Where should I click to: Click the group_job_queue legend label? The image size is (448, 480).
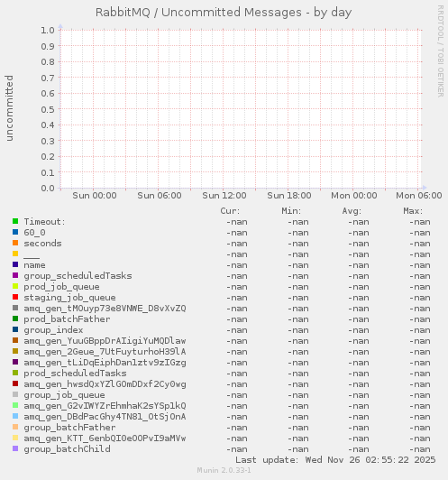click(65, 395)
